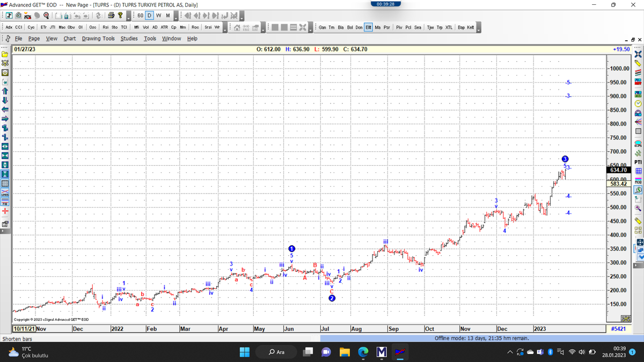Click the Windows Start button on the taskbar
This screenshot has height=362, width=644.
pos(244,352)
